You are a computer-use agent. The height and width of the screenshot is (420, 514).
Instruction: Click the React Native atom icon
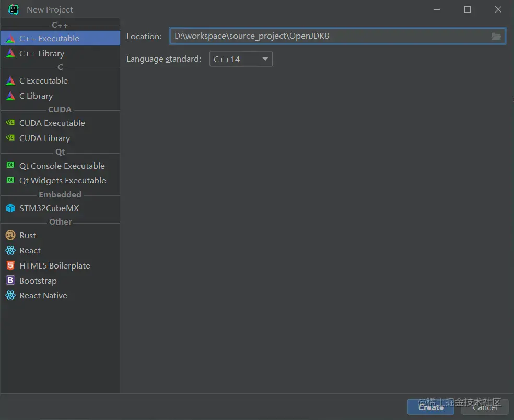click(x=10, y=295)
